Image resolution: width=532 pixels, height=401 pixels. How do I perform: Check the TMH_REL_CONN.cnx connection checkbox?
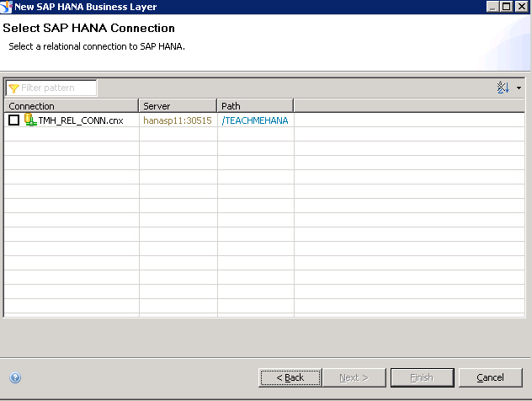click(x=14, y=120)
